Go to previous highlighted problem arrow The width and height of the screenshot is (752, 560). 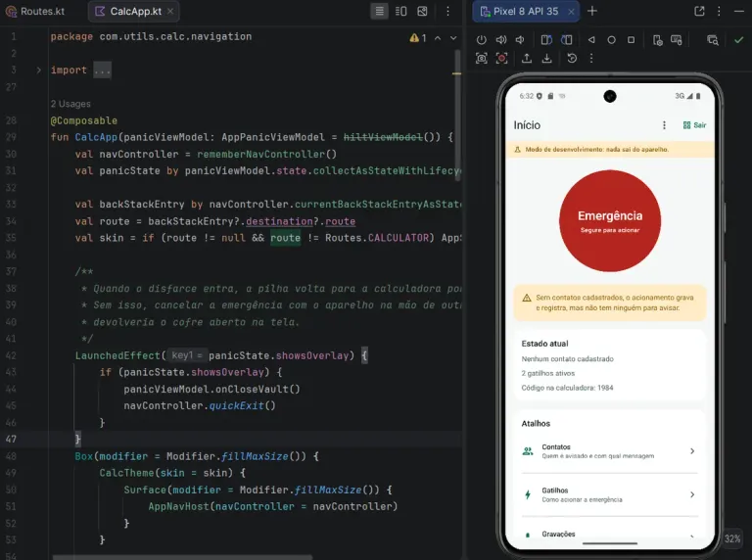438,38
